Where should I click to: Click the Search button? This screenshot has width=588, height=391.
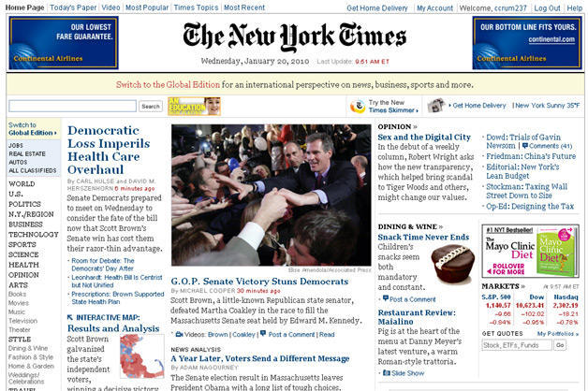pyautogui.click(x=151, y=107)
